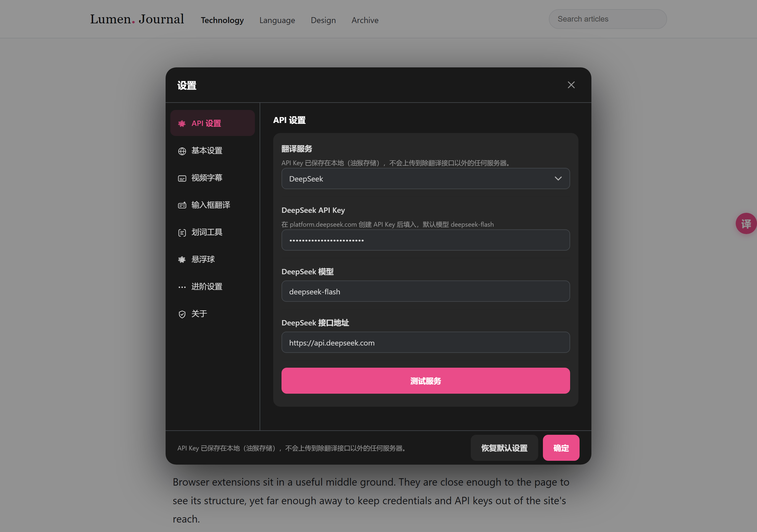Image resolution: width=757 pixels, height=532 pixels.
Task: Click the Search articles box
Action: [608, 19]
